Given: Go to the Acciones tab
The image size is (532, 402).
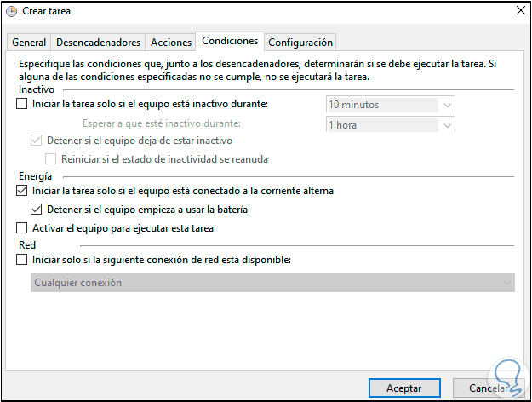Looking at the screenshot, I should pos(170,42).
